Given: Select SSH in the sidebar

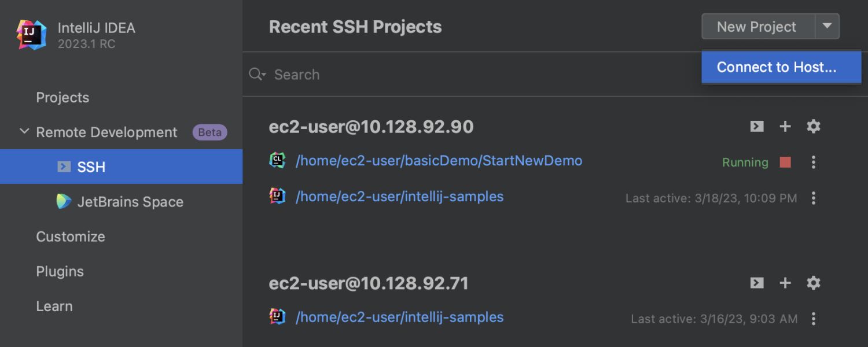Looking at the screenshot, I should point(91,167).
